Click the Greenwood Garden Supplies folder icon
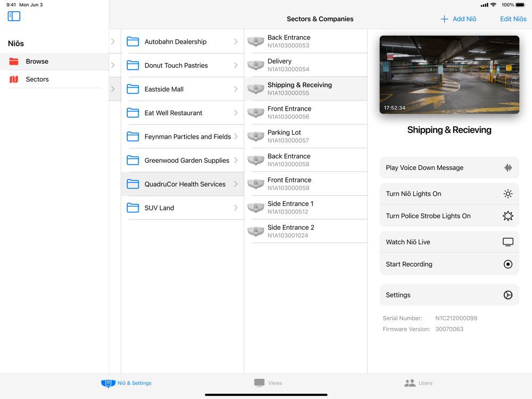The image size is (532, 399). click(132, 160)
